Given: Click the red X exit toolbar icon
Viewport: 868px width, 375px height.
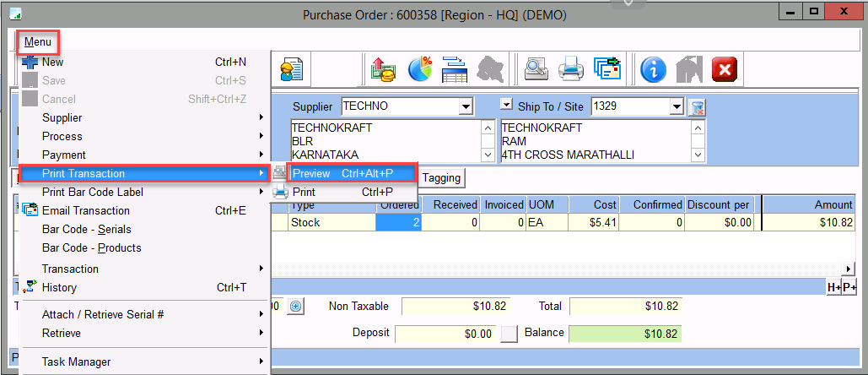Looking at the screenshot, I should click(x=724, y=69).
